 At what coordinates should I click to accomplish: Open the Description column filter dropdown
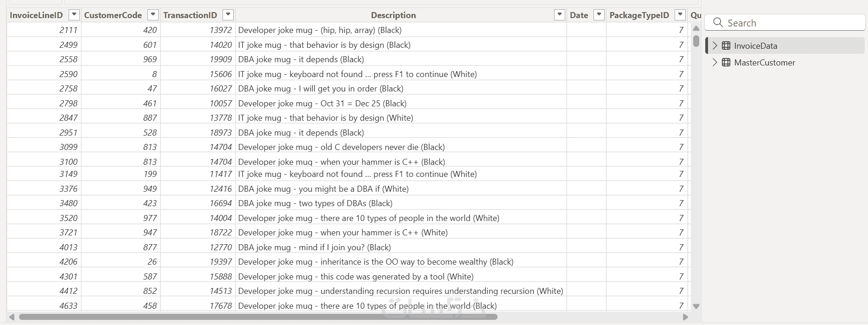(x=560, y=15)
